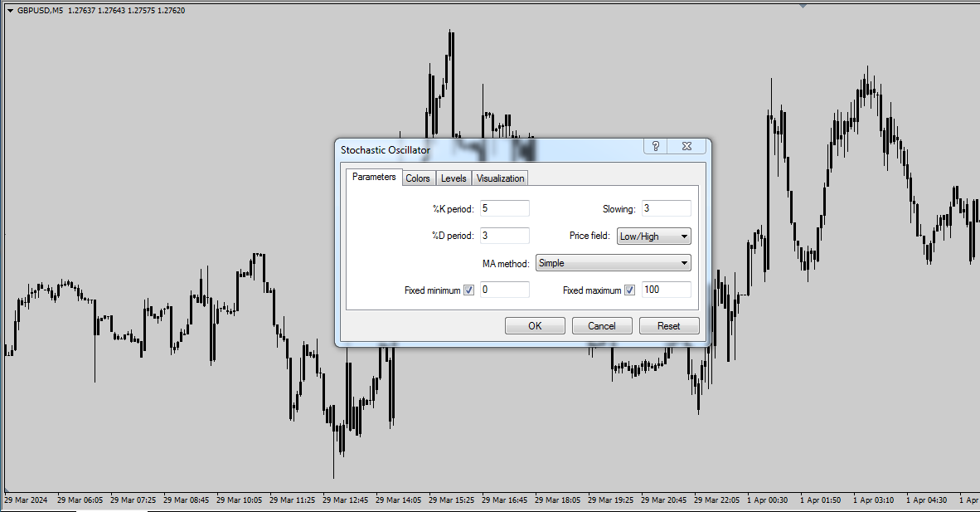Click the Fixed maximum value field

pos(667,290)
